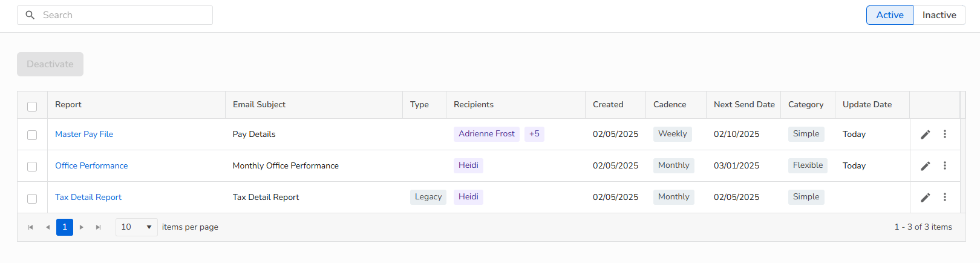The height and width of the screenshot is (263, 980).
Task: Click the Monthly Office Performance email subject
Action: pos(286,165)
